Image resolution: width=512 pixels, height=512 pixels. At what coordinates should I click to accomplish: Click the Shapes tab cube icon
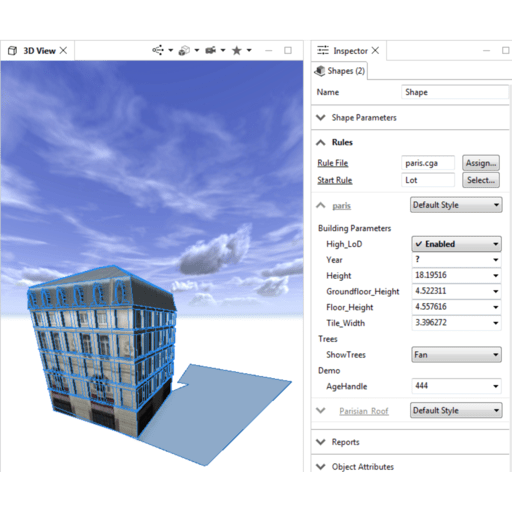point(320,71)
